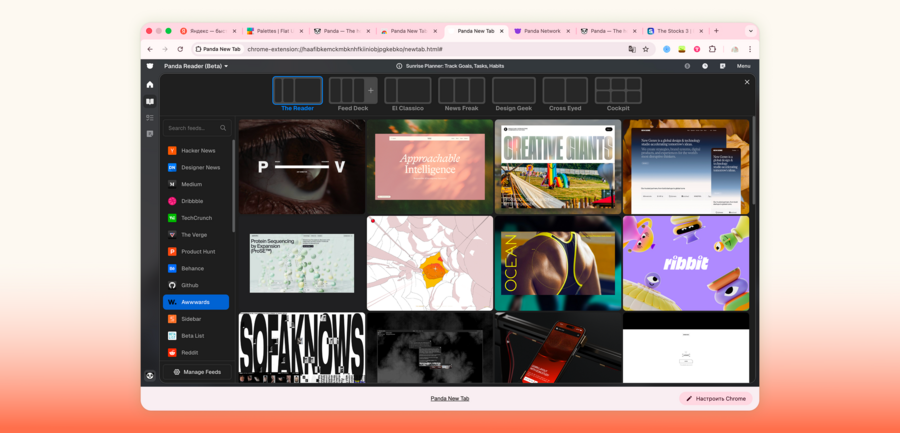
Task: Open the OCEAN athlete thumbnail
Action: click(558, 263)
